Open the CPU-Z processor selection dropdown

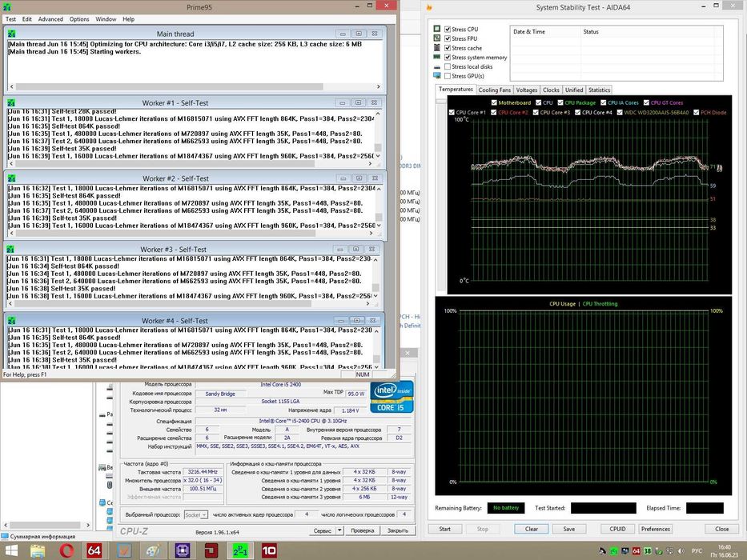coord(196,514)
